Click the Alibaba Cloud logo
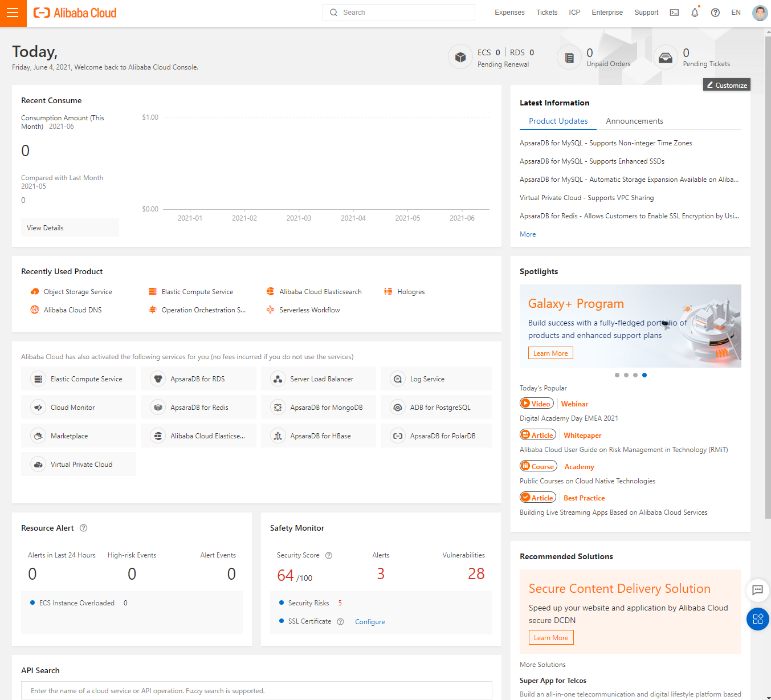This screenshot has width=771, height=700. (x=75, y=13)
